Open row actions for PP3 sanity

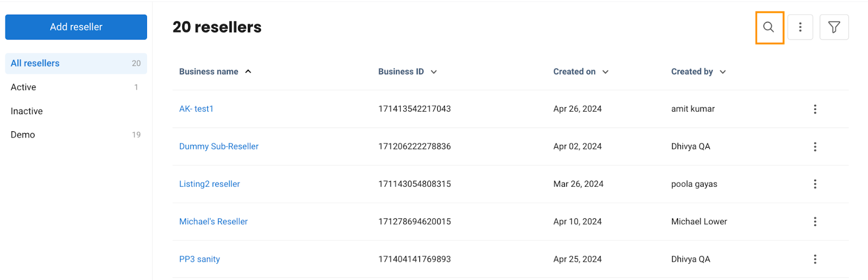click(x=815, y=259)
